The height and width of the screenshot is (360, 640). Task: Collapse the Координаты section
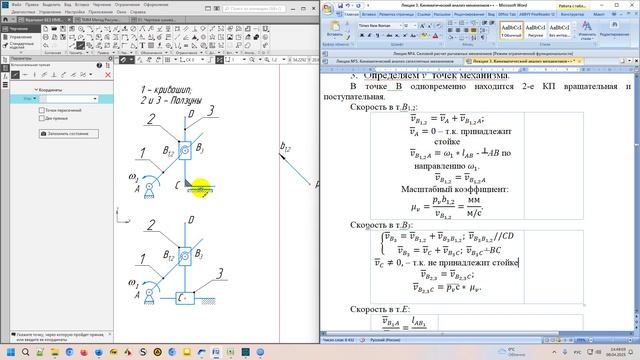point(36,90)
